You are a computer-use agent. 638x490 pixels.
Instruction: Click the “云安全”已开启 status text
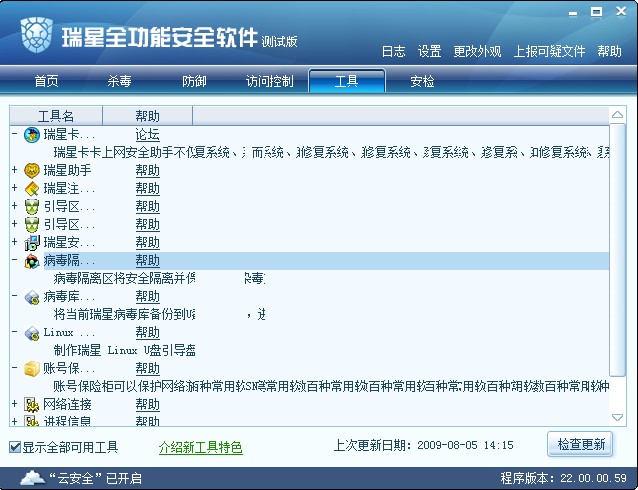[x=96, y=478]
